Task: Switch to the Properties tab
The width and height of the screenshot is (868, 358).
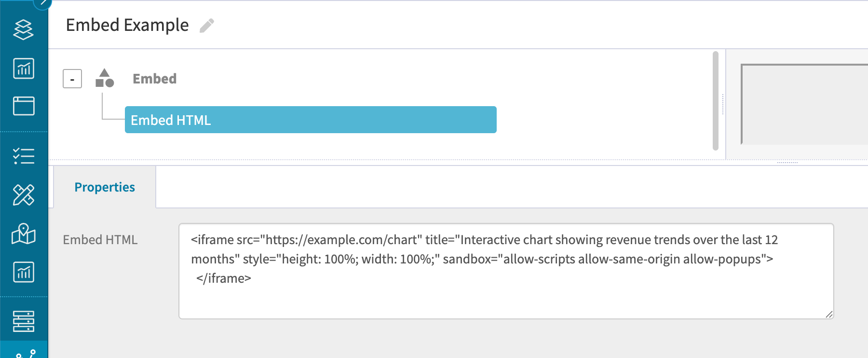Action: (105, 187)
